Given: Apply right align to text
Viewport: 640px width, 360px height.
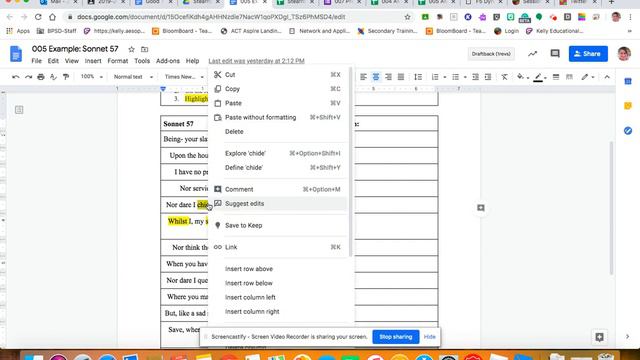Looking at the screenshot, I should pos(388,77).
